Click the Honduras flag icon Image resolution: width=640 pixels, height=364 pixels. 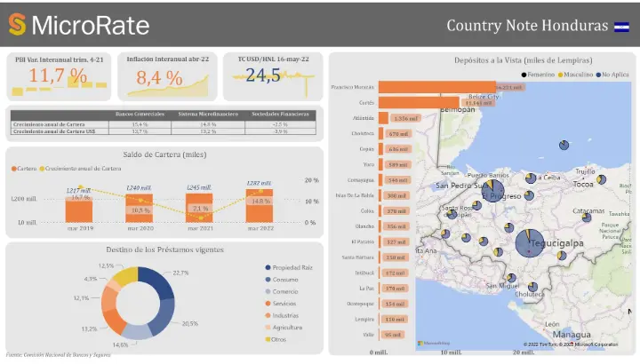coord(622,25)
